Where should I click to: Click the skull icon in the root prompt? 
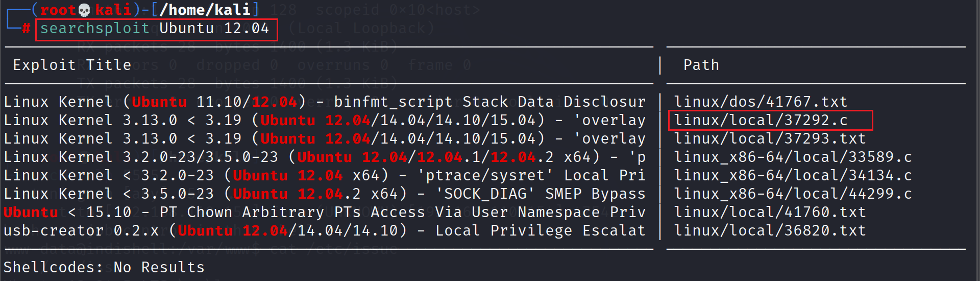click(85, 10)
